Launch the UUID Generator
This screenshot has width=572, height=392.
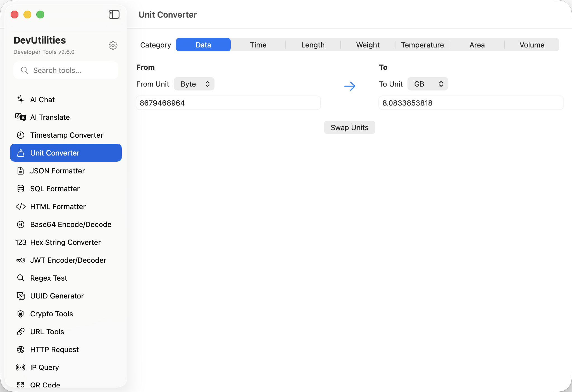57,296
